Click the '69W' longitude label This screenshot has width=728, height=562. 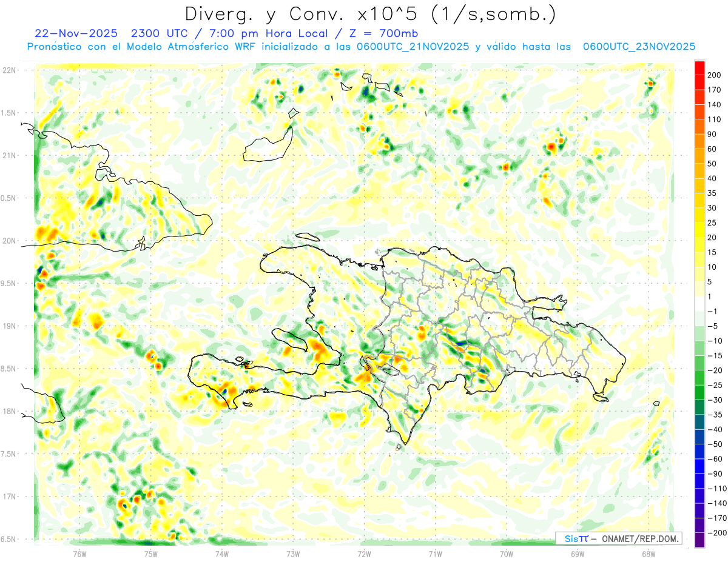[x=578, y=554]
